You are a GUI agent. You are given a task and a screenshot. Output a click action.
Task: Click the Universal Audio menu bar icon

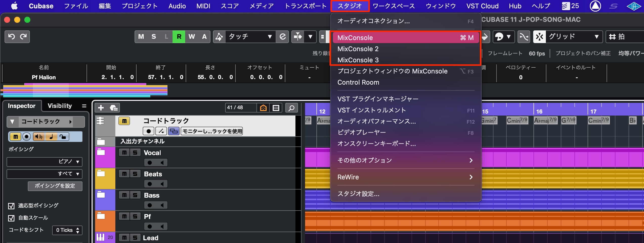pos(634,6)
